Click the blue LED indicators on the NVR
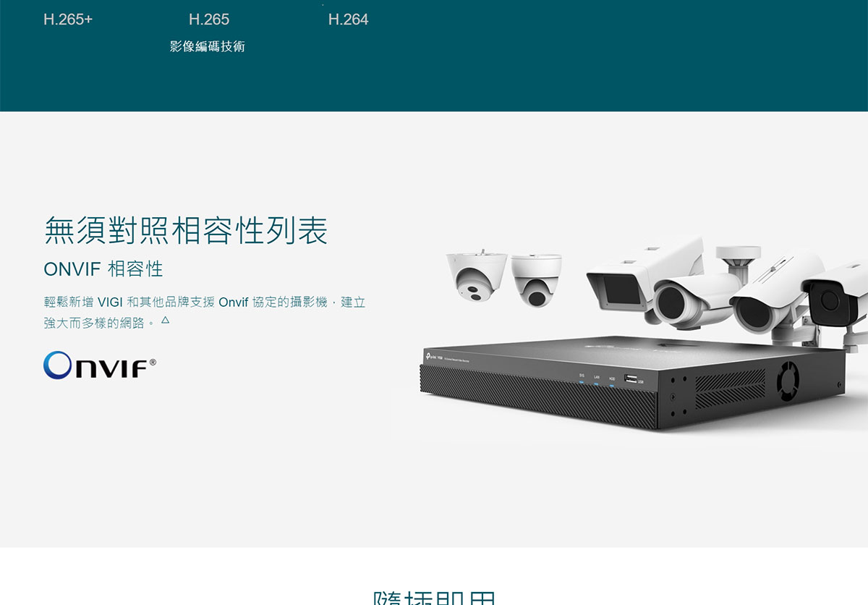 (596, 384)
